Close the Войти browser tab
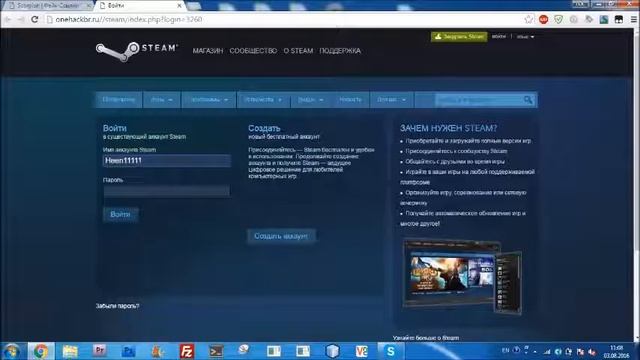The width and height of the screenshot is (640, 360). click(179, 6)
